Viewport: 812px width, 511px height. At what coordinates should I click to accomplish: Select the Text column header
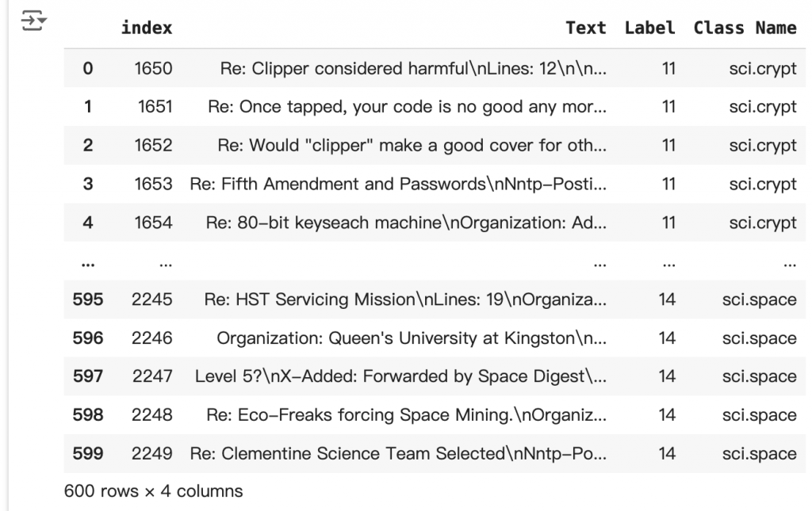[x=586, y=28]
